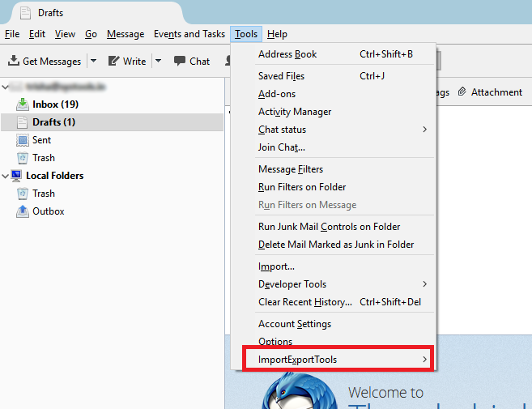Open the Write button dropdown arrow

158,61
